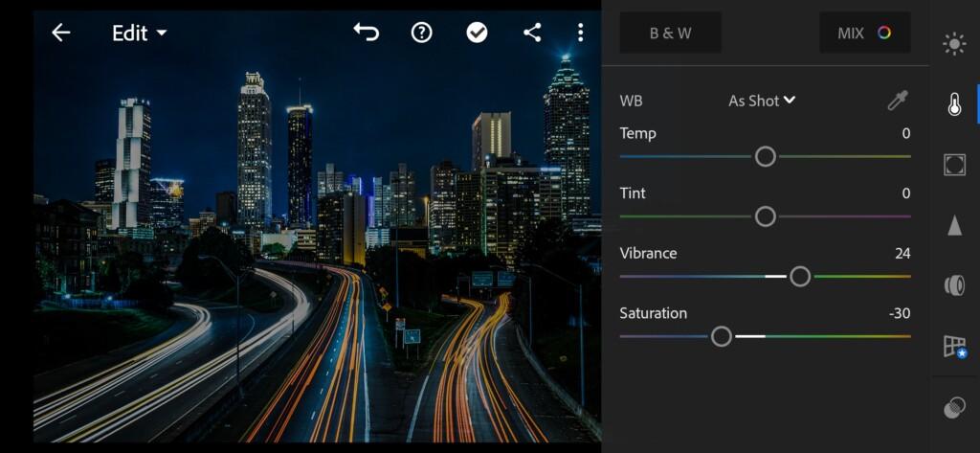The height and width of the screenshot is (453, 980).
Task: Open Profiles overlapping circles icon
Action: tap(954, 407)
